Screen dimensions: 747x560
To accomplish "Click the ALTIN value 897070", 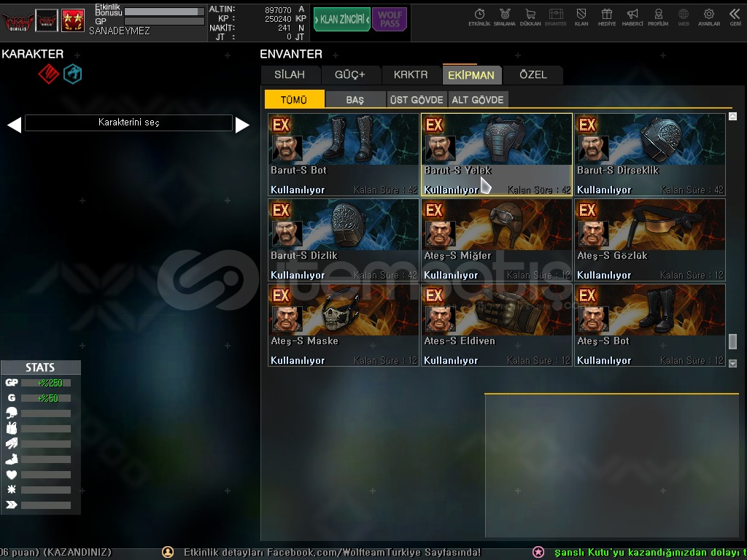I will (278, 10).
